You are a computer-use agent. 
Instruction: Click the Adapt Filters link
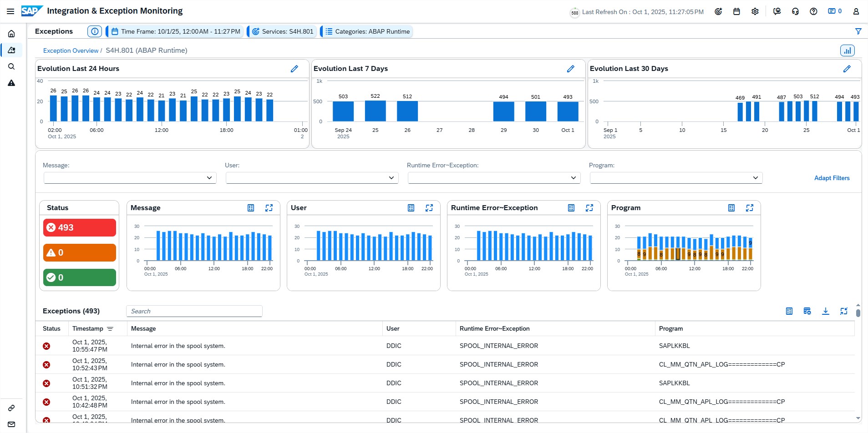pyautogui.click(x=832, y=178)
